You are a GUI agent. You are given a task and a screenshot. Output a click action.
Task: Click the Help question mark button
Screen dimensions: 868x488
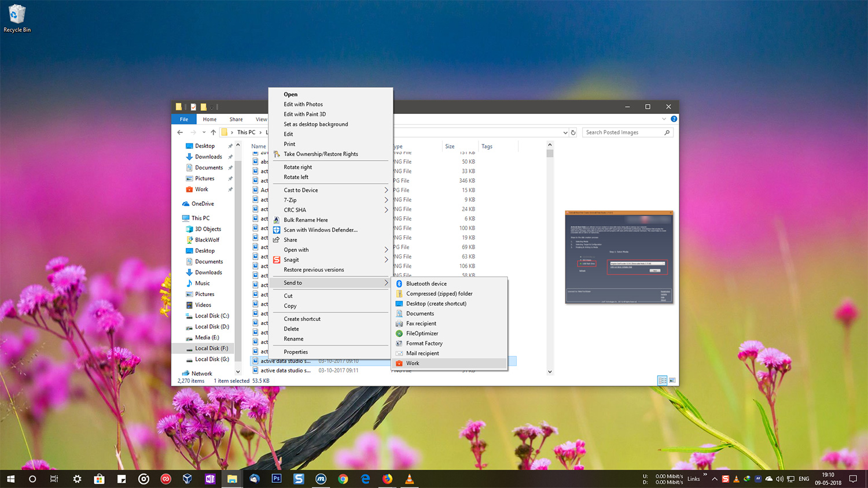click(673, 119)
